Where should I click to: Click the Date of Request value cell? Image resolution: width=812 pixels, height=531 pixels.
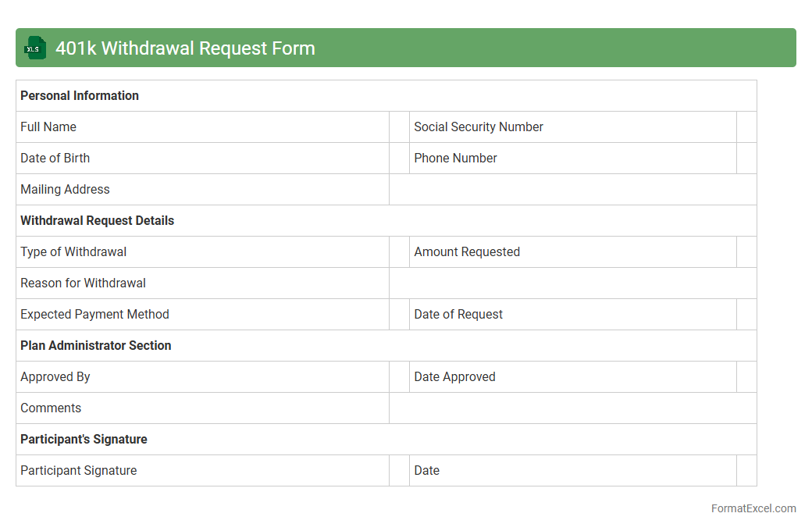click(746, 315)
